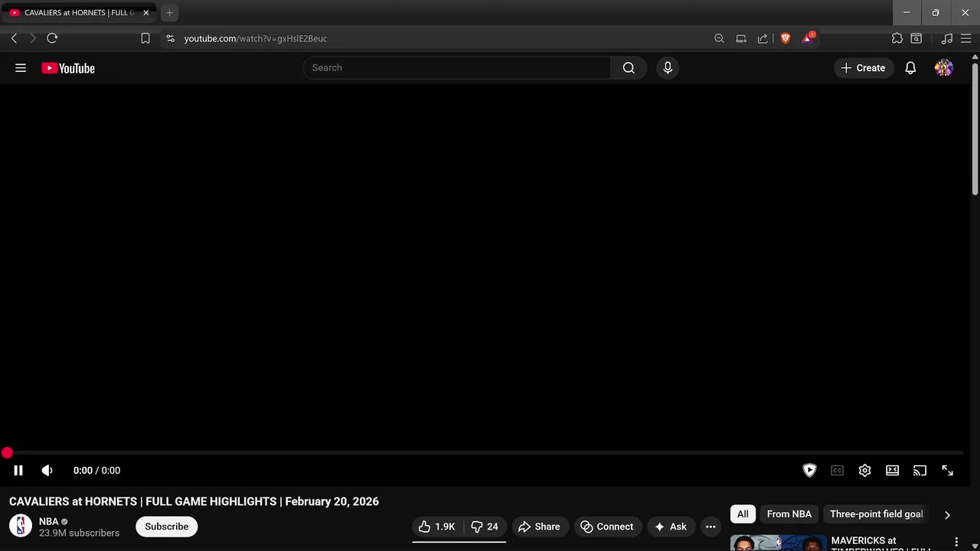Toggle theater mode in the player
The image size is (980, 551).
click(x=893, y=471)
